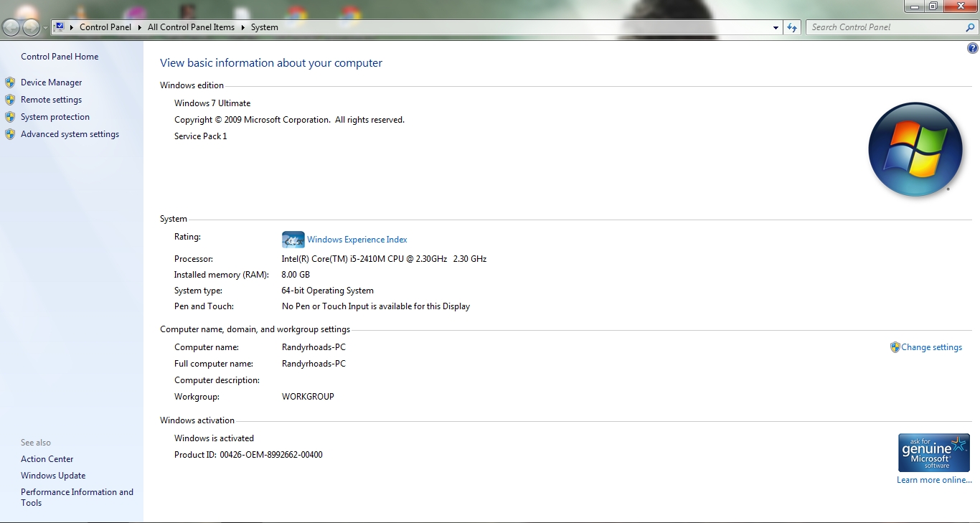Click the Windows 7 Ultimate edition text
Image resolution: width=980 pixels, height=523 pixels.
pyautogui.click(x=212, y=103)
